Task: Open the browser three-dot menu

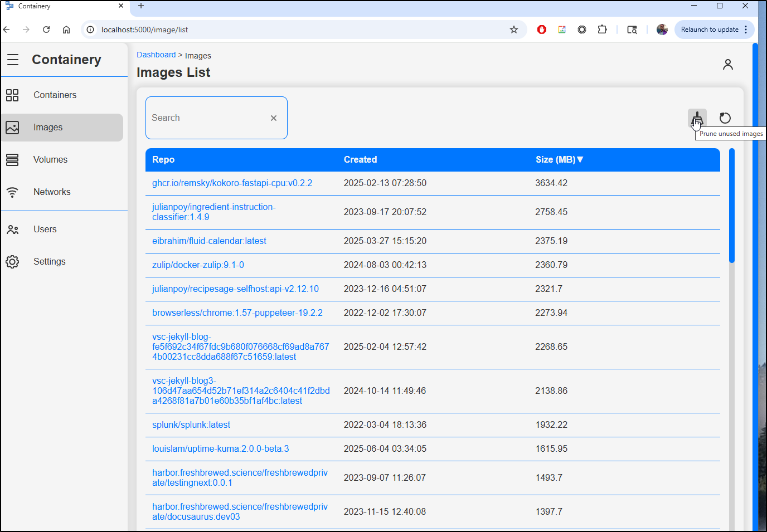Action: pyautogui.click(x=746, y=30)
